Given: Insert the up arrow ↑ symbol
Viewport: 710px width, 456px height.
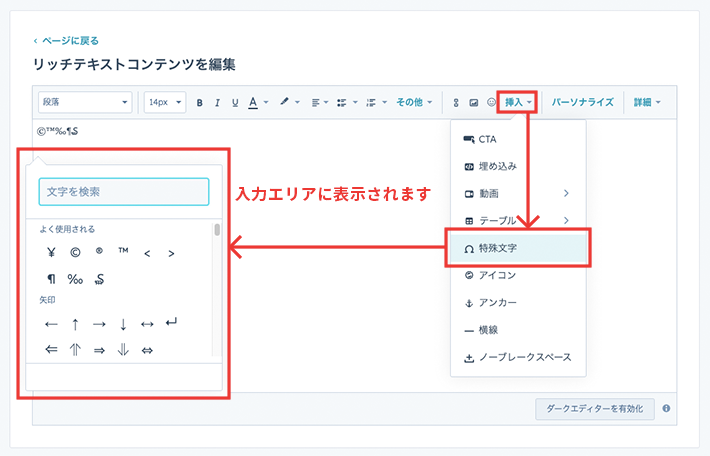Looking at the screenshot, I should (x=75, y=324).
